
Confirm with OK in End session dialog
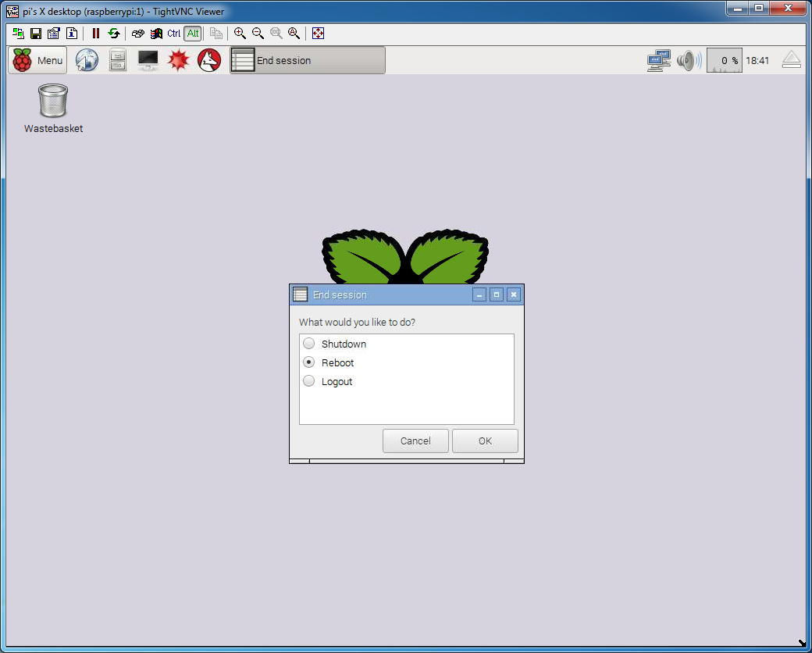pyautogui.click(x=485, y=441)
